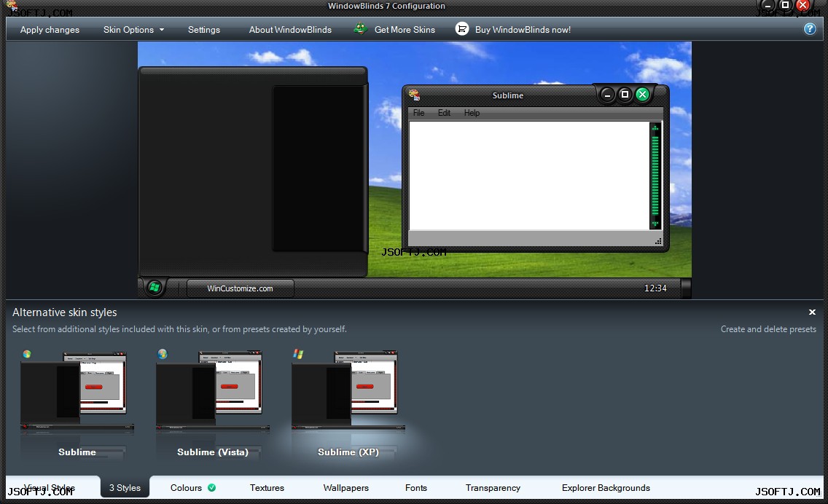The width and height of the screenshot is (828, 504).
Task: Click Vista orb icon above Sublime (Vista)
Action: (163, 354)
